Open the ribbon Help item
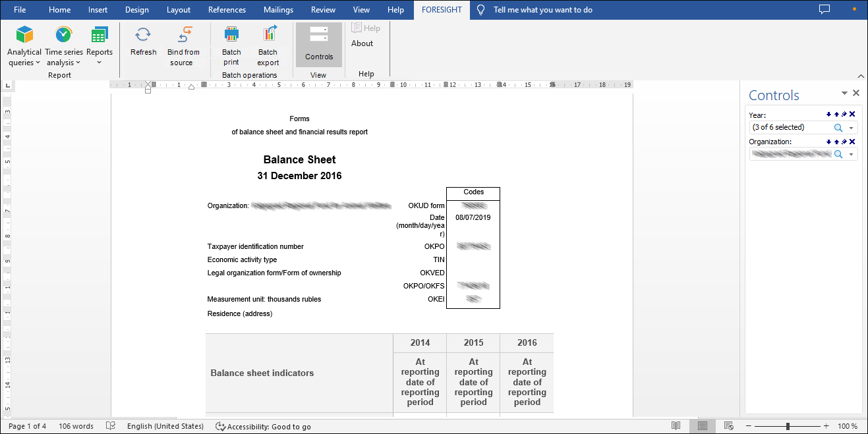 click(366, 28)
